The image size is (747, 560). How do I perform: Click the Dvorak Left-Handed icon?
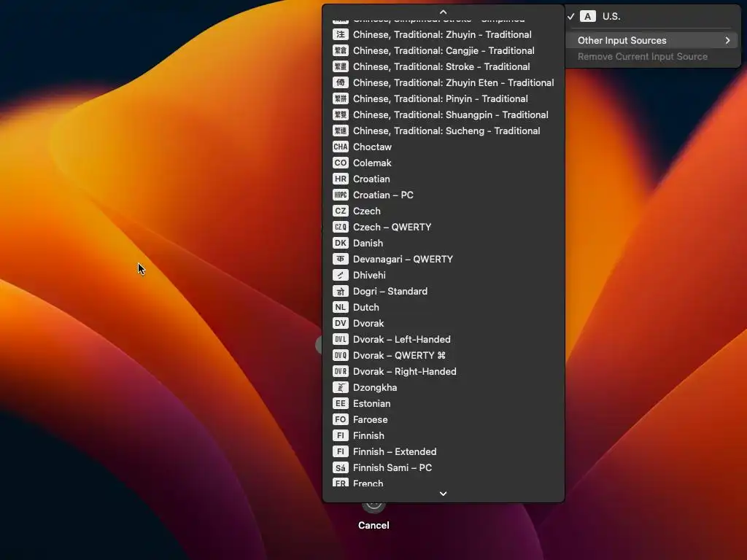coord(340,339)
